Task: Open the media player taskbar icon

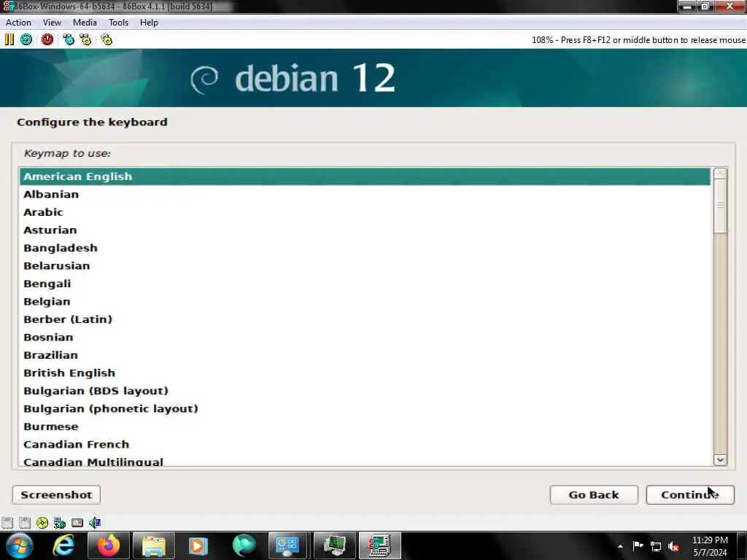Action: pos(198,545)
